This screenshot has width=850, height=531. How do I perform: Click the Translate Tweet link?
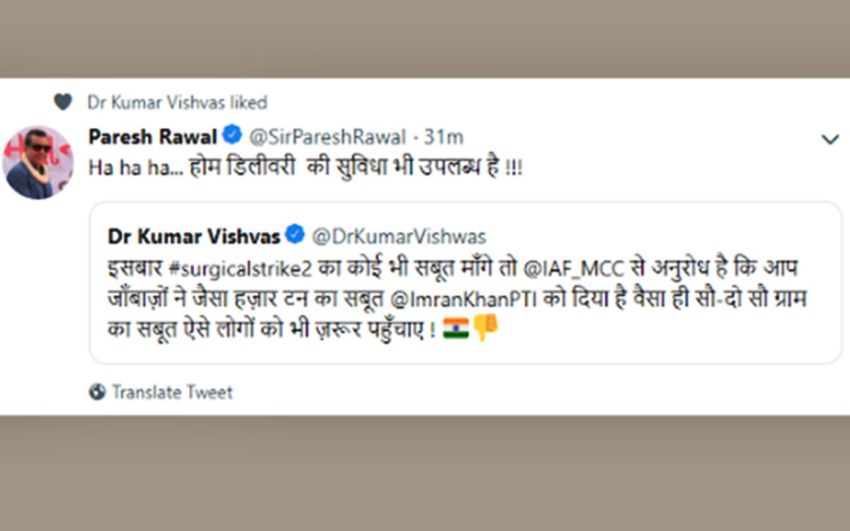(172, 392)
